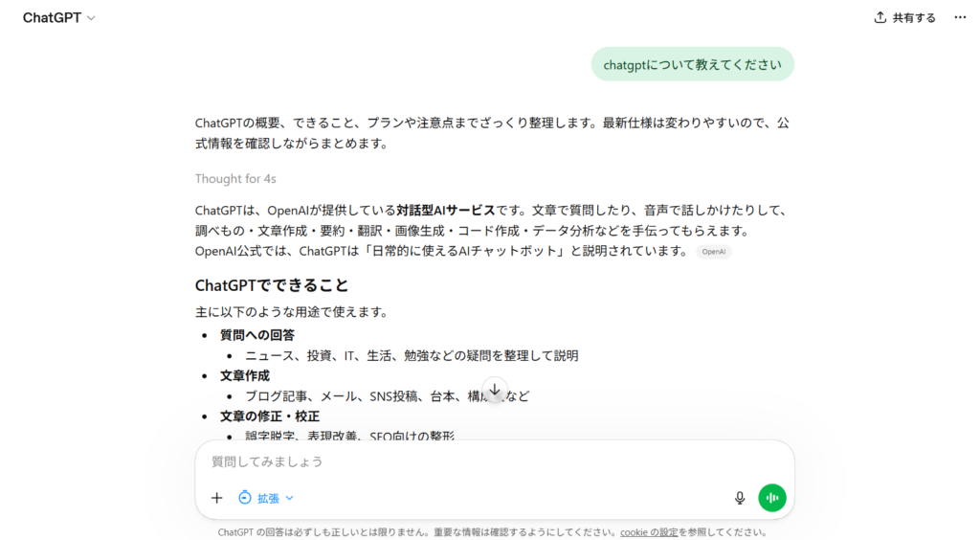The height and width of the screenshot is (540, 980).
Task: Start voice mode with green waveform button
Action: pyautogui.click(x=772, y=498)
